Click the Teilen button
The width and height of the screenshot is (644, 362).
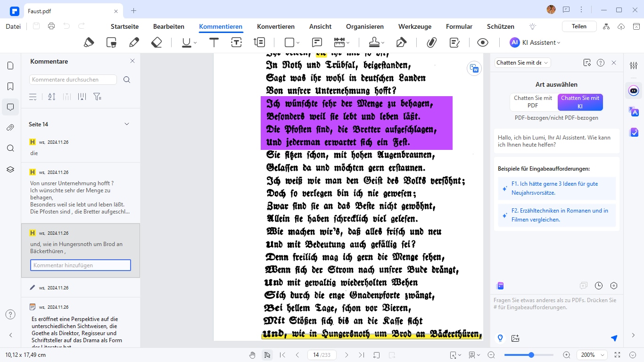coord(579,26)
